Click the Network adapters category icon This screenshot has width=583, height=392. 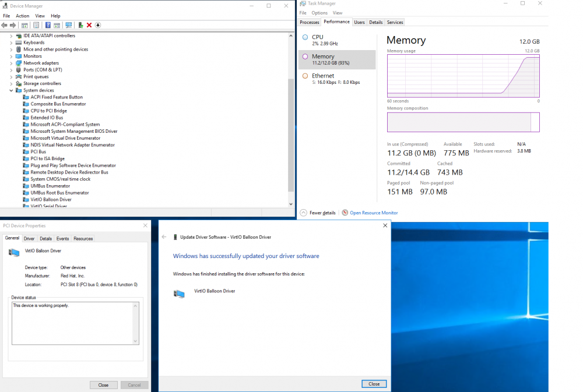[19, 63]
